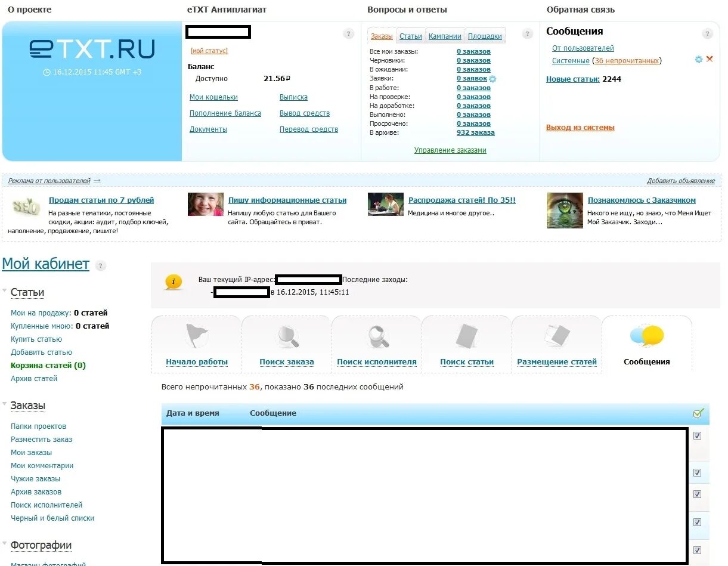Click the мой статус link
This screenshot has height=566, width=728.
coord(209,51)
